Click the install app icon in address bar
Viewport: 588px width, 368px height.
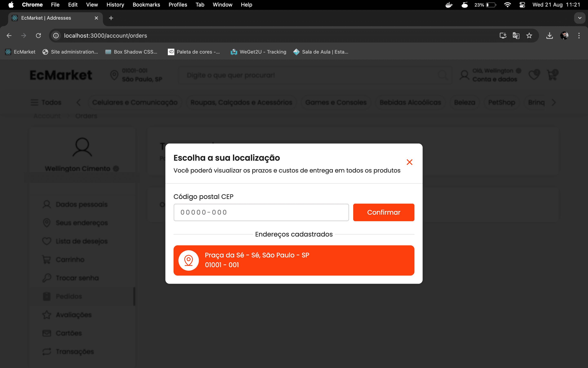point(503,36)
